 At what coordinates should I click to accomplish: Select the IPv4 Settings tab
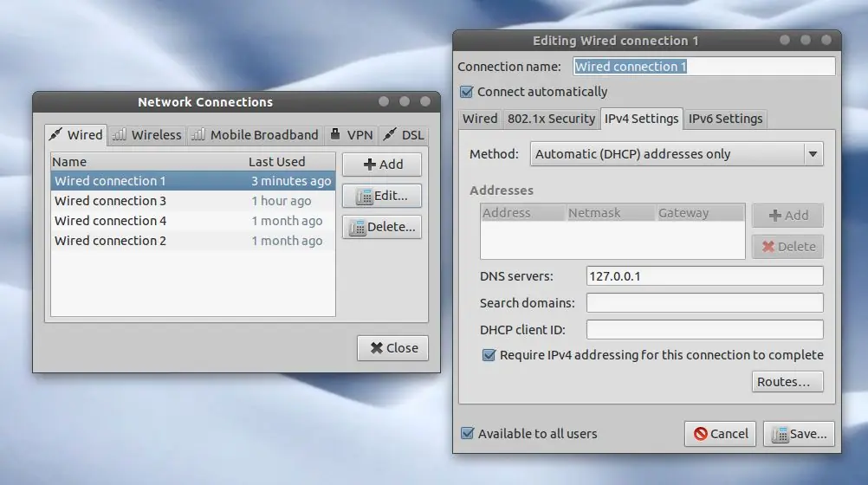641,119
